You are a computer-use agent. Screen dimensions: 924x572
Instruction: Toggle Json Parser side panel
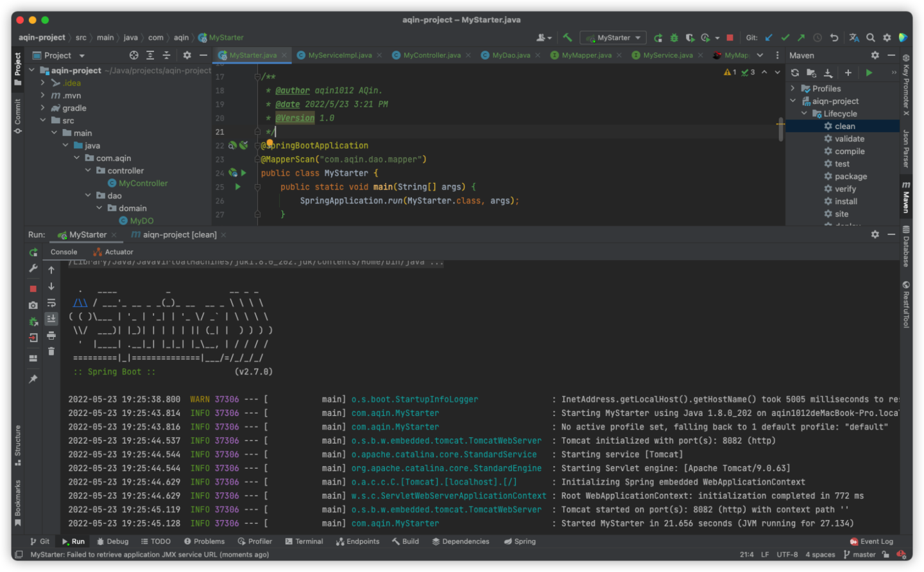[x=906, y=148]
